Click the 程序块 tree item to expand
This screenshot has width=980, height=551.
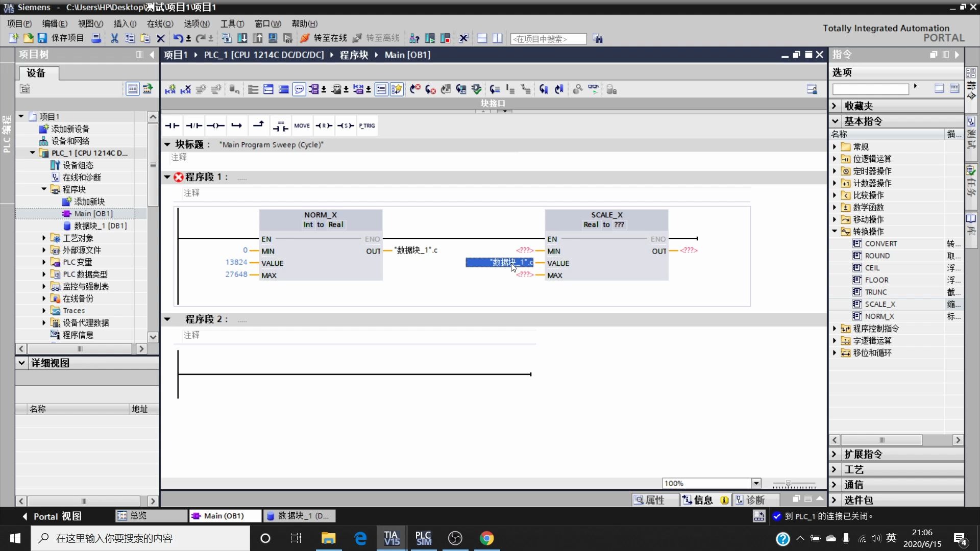coord(73,189)
